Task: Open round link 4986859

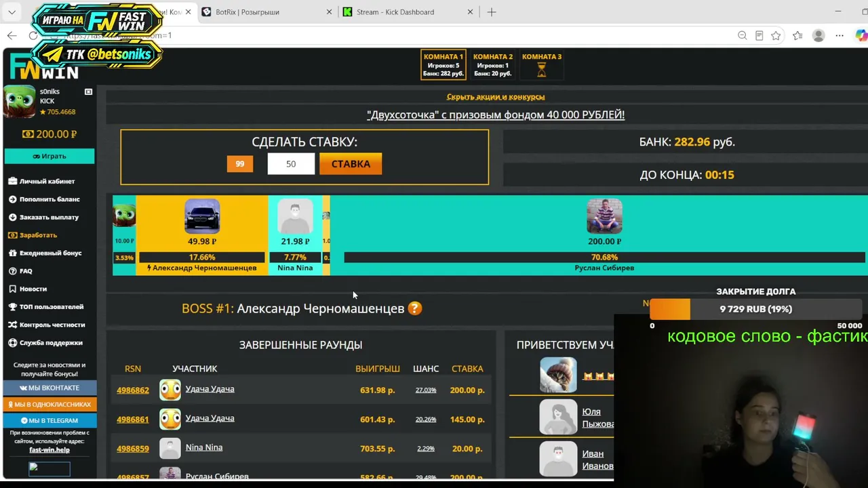Action: 133,449
